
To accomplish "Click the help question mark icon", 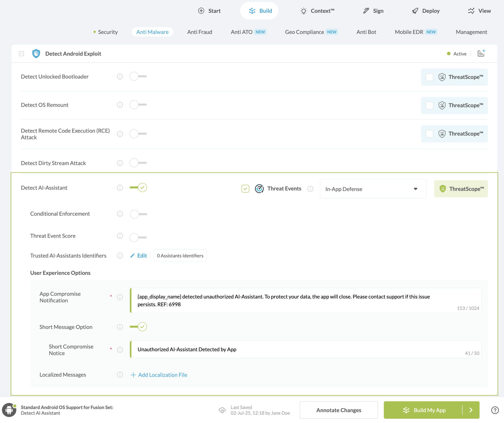I will point(495,410).
